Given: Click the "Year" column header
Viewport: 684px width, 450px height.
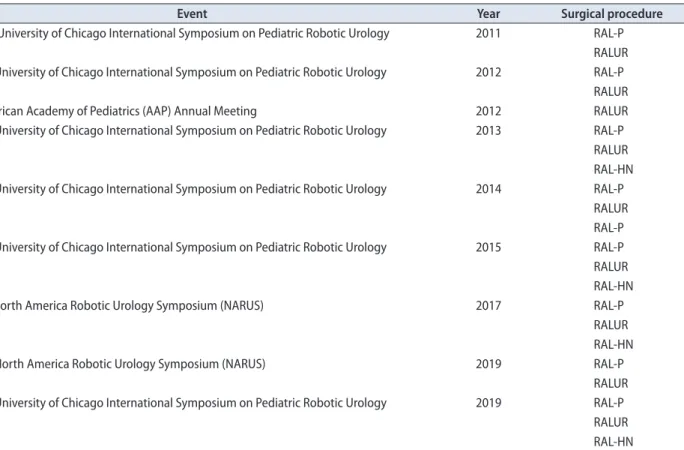Looking at the screenshot, I should (488, 14).
